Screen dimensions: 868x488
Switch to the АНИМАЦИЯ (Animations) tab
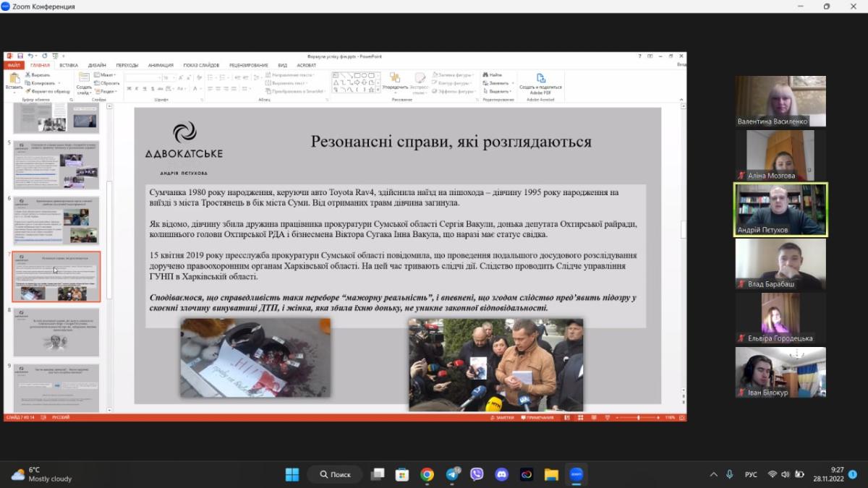click(x=161, y=65)
